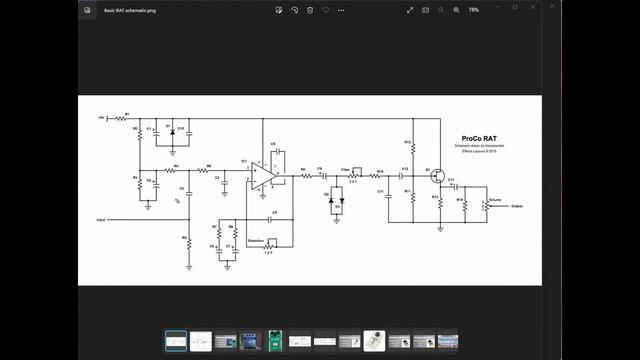Open the three-dot See more menu
Image resolution: width=640 pixels, height=360 pixels.
pos(341,10)
